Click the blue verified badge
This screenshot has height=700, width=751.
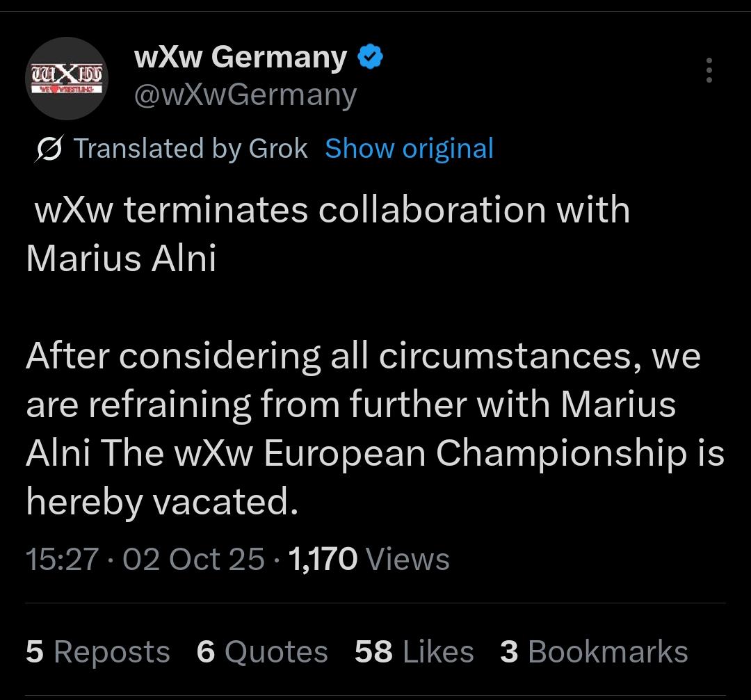tap(370, 57)
